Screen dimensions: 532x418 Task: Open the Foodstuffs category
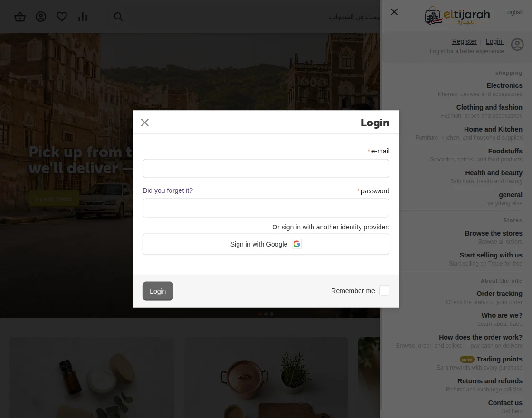(505, 151)
